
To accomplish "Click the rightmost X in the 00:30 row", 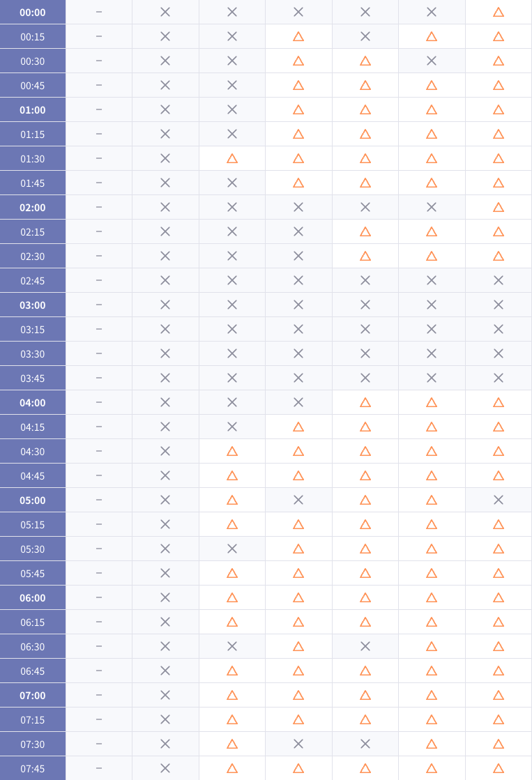I will coord(432,61).
